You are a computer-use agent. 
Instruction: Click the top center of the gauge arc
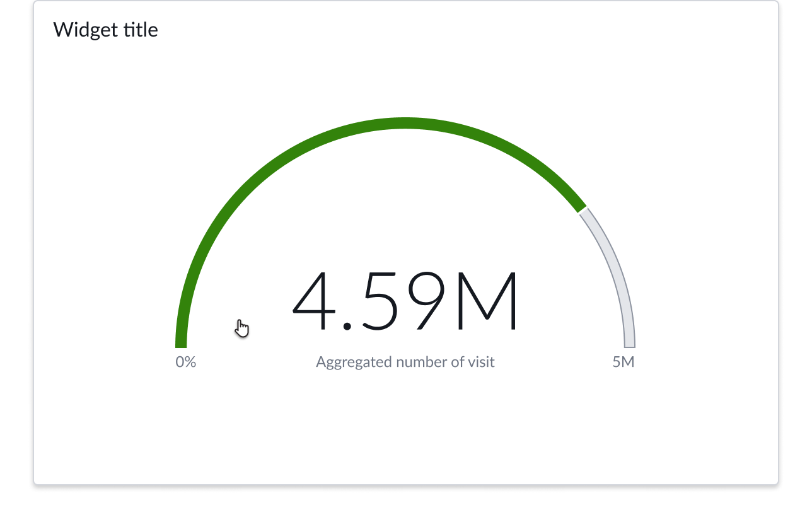405,124
